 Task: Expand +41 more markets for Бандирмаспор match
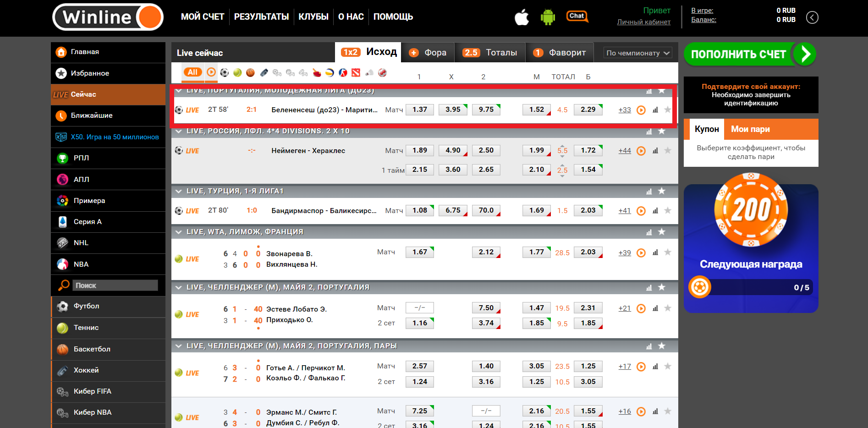pyautogui.click(x=625, y=211)
